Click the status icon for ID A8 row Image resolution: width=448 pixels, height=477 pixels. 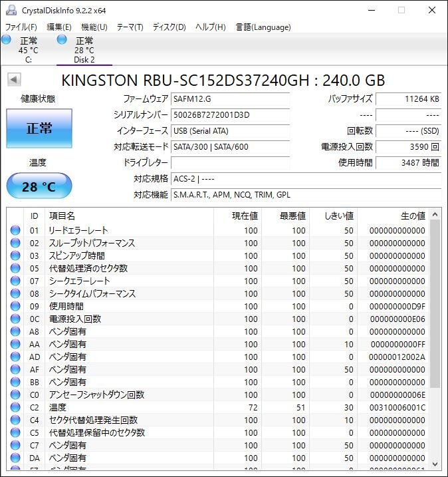(x=15, y=331)
